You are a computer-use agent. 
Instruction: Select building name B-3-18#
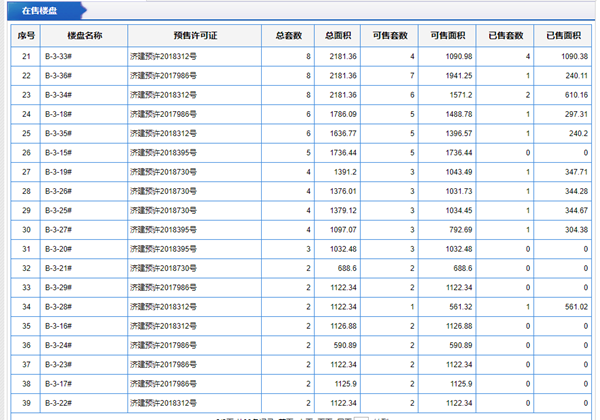[x=59, y=114]
